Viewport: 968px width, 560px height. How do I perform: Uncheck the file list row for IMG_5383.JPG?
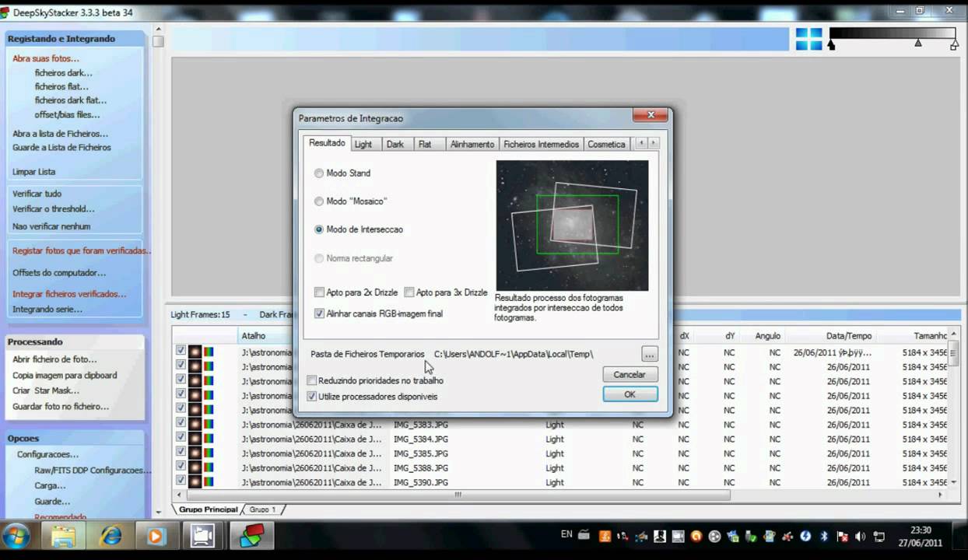click(x=181, y=425)
